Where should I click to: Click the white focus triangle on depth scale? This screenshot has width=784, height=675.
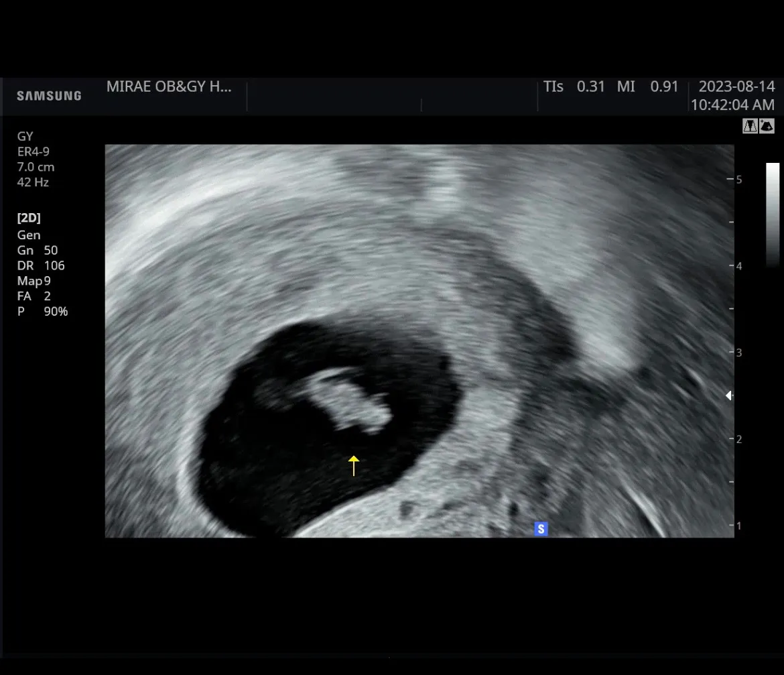click(729, 395)
